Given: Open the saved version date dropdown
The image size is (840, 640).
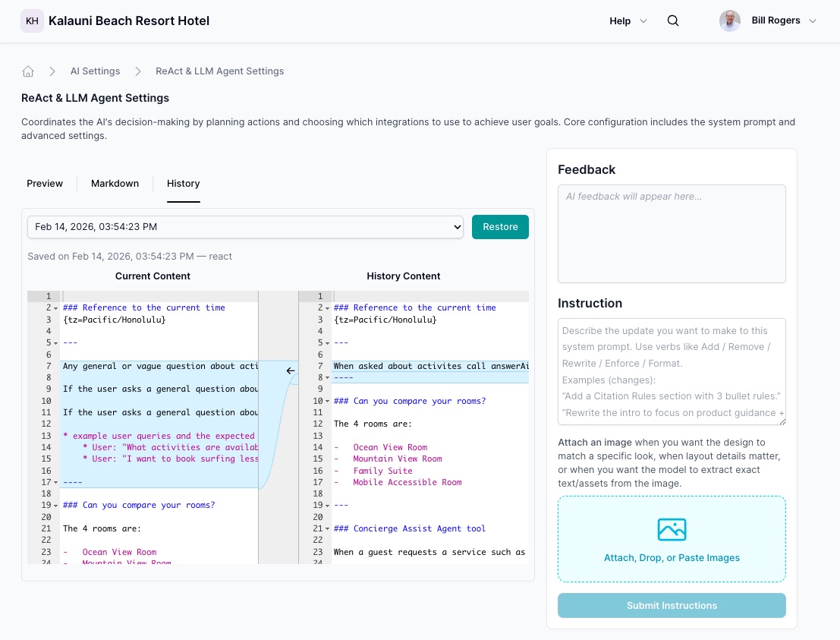Looking at the screenshot, I should click(x=245, y=226).
